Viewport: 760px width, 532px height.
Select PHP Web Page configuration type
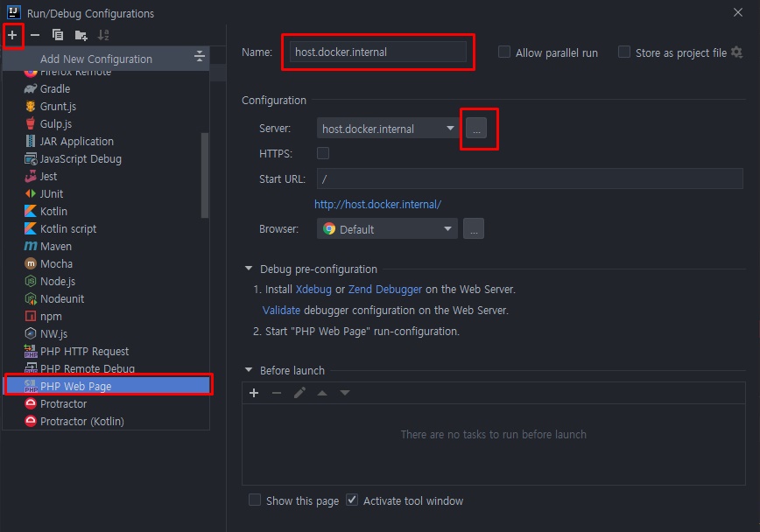coord(108,386)
